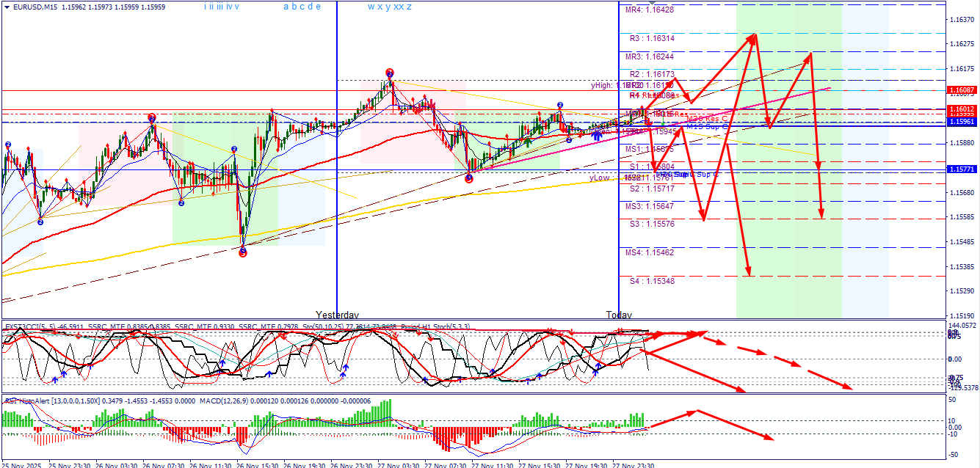
Task: Click the gray chart shift triangle at top
Action: pyautogui.click(x=652, y=4)
